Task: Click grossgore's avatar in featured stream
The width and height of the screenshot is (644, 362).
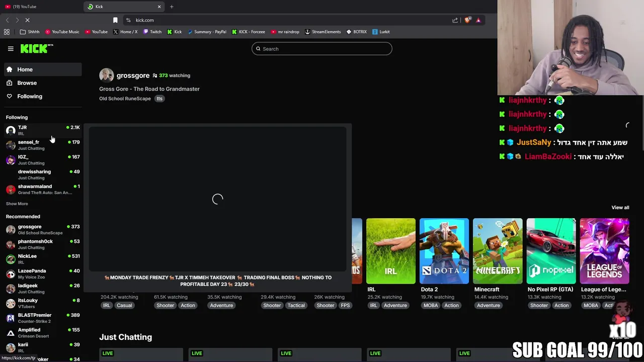Action: pos(106,75)
